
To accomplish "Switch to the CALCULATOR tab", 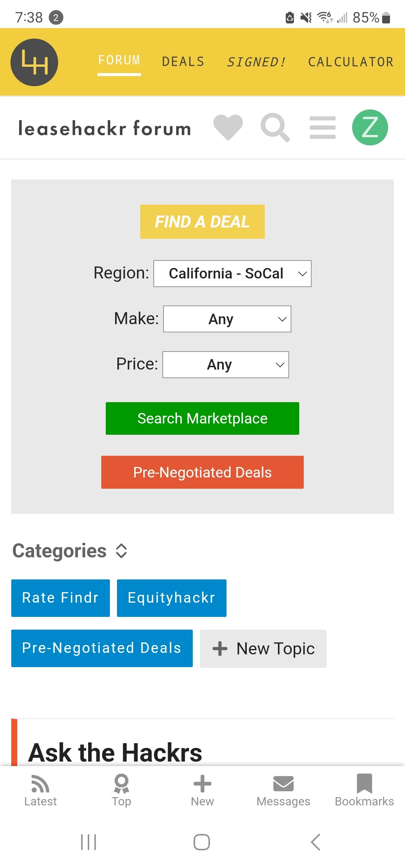I will (351, 62).
